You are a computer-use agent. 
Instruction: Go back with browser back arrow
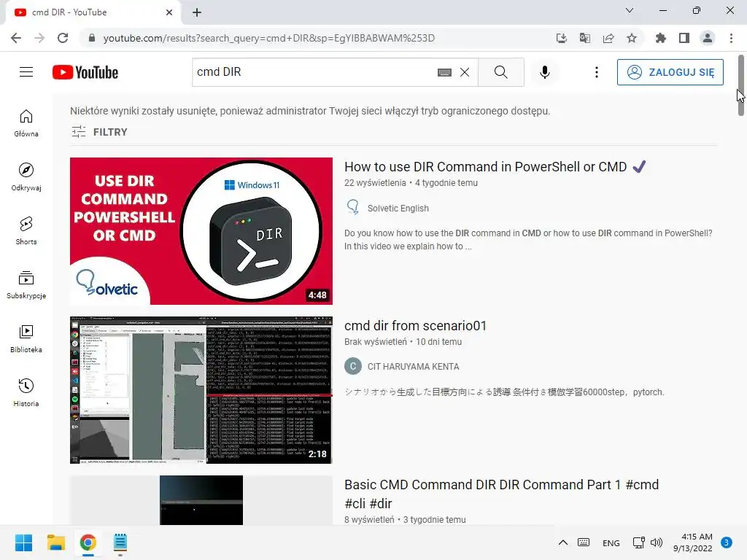coord(16,38)
